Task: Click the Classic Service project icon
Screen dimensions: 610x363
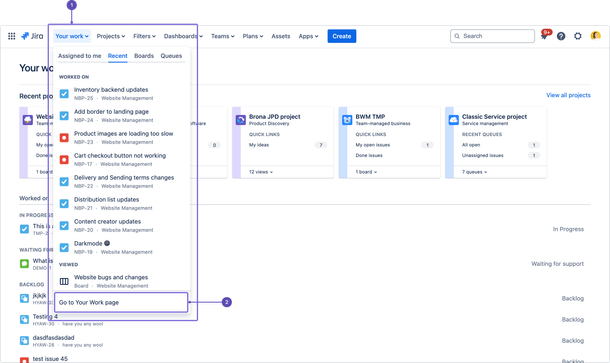Action: (x=454, y=120)
